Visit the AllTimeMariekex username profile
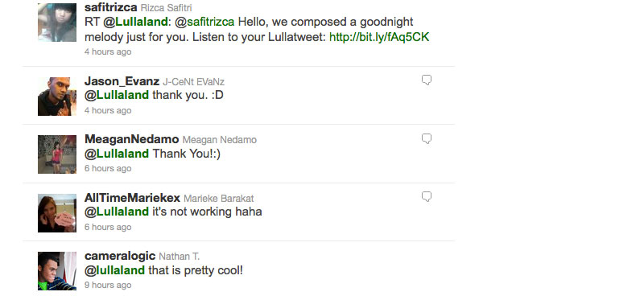This screenshot has width=644, height=296. 132,198
